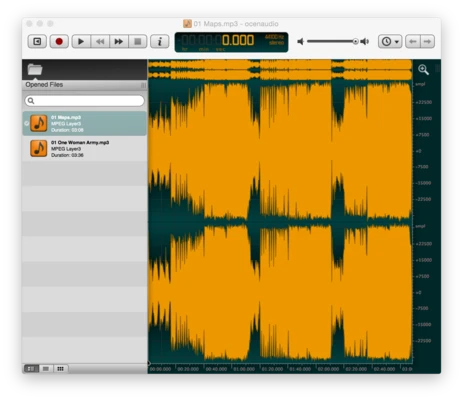Open the clock history dropdown

pos(390,42)
